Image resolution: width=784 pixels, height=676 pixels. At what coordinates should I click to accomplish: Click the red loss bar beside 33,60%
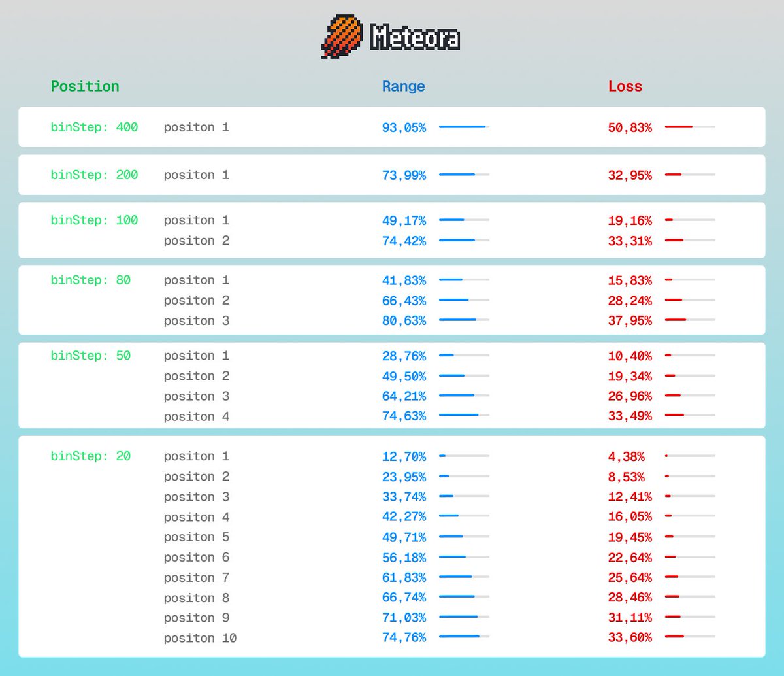pos(690,637)
